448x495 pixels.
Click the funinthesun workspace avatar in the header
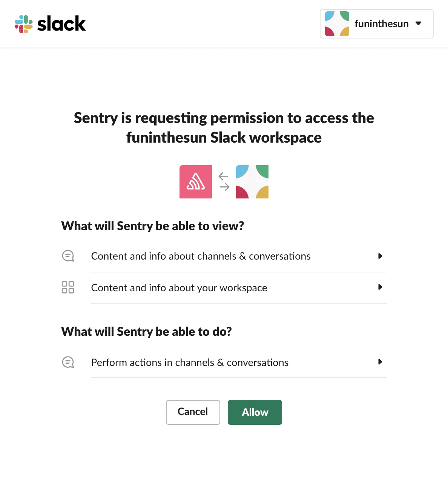click(x=337, y=24)
